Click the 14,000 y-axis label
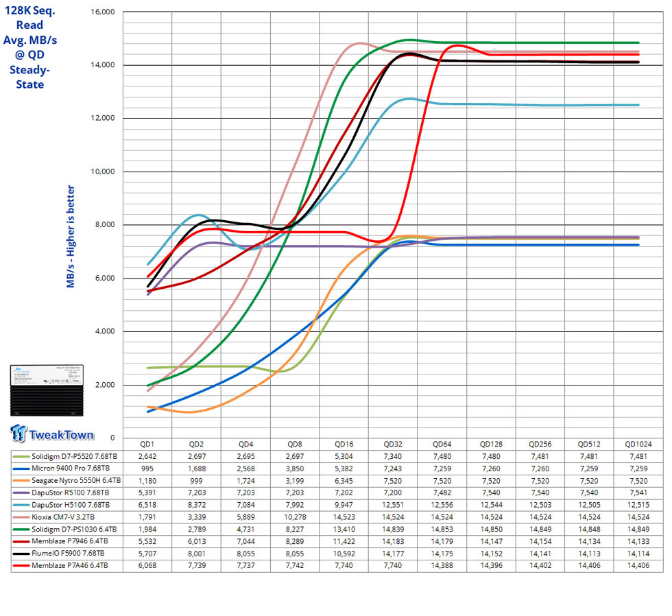Viewport: 672px width, 616px height. coord(102,65)
